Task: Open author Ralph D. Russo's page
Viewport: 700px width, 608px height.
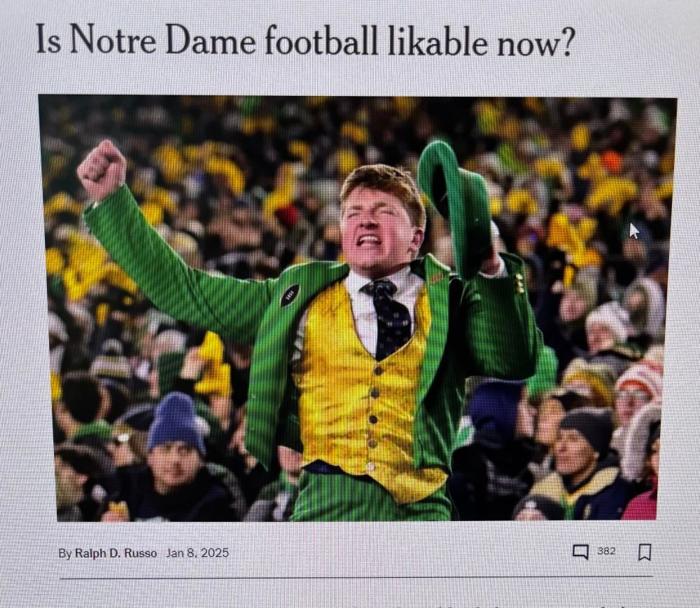Action: point(115,553)
